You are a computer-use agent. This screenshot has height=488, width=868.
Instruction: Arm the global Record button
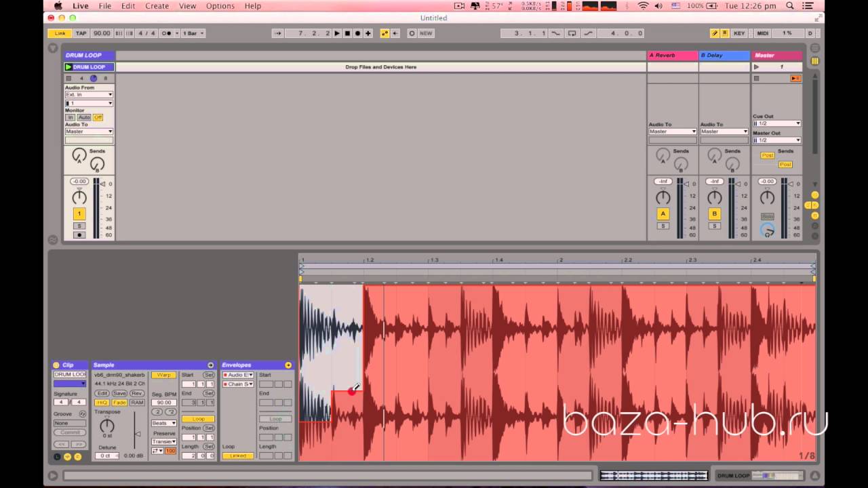pyautogui.click(x=357, y=33)
